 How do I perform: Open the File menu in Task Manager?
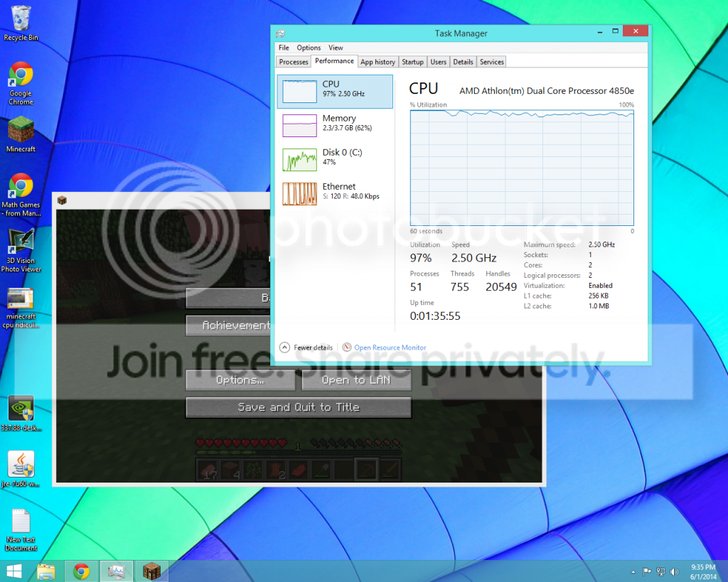pos(284,48)
